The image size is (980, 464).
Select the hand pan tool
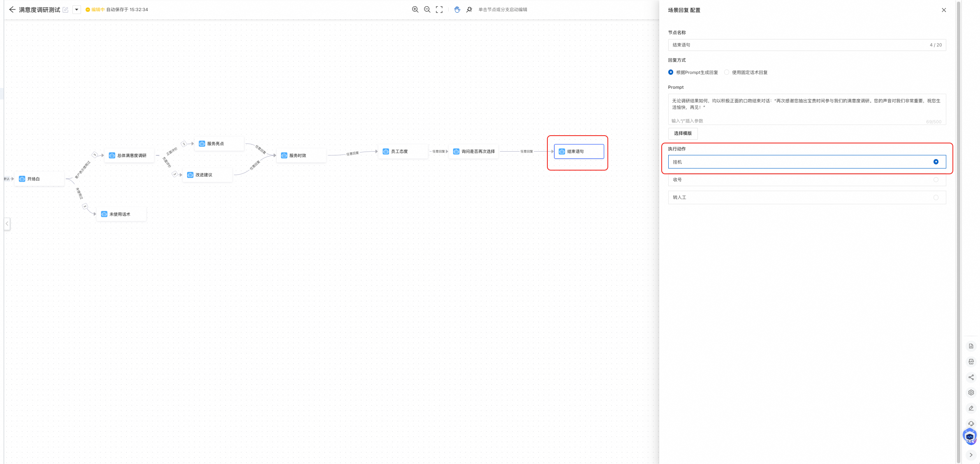pyautogui.click(x=457, y=9)
